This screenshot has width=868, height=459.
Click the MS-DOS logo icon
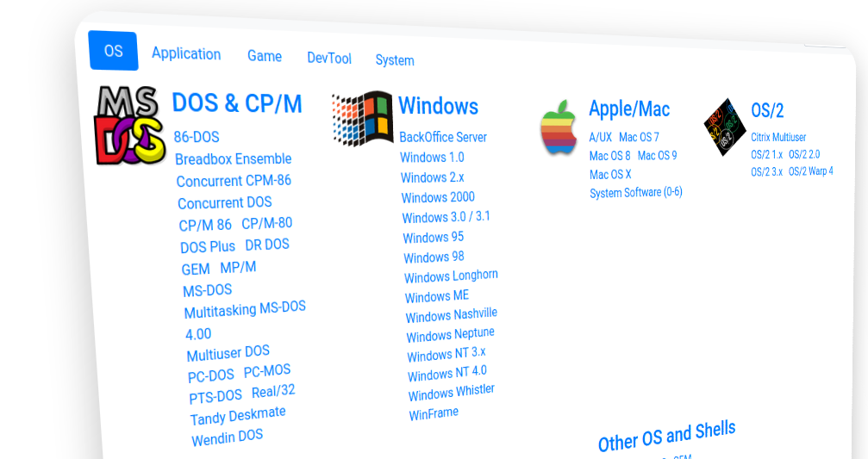pyautogui.click(x=129, y=126)
